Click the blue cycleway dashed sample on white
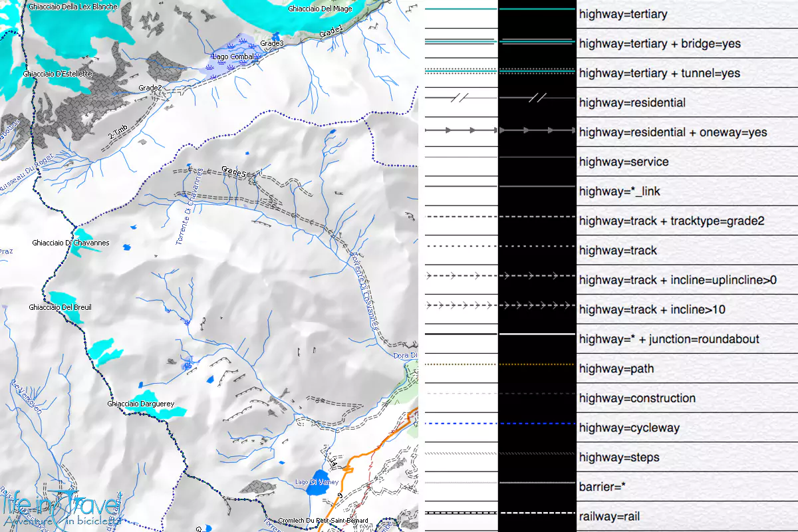Screen dimensions: 798x532 point(461,424)
